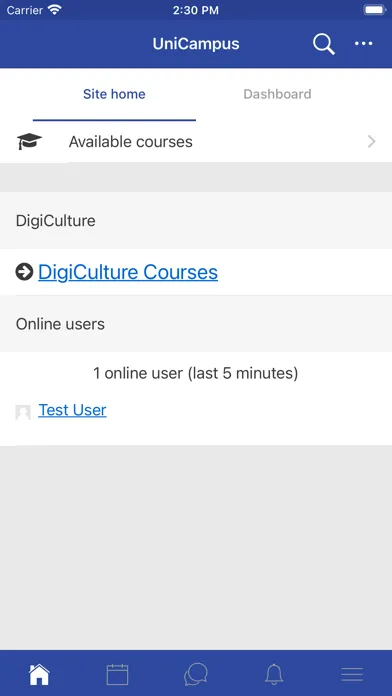Tap the home icon in bottom bar
This screenshot has width=392, height=696.
pos(39,675)
